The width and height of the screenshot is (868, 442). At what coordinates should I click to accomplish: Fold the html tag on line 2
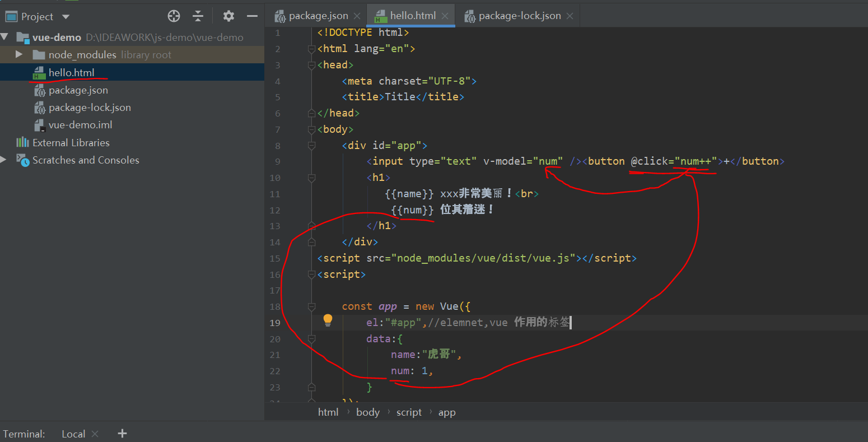(312, 49)
